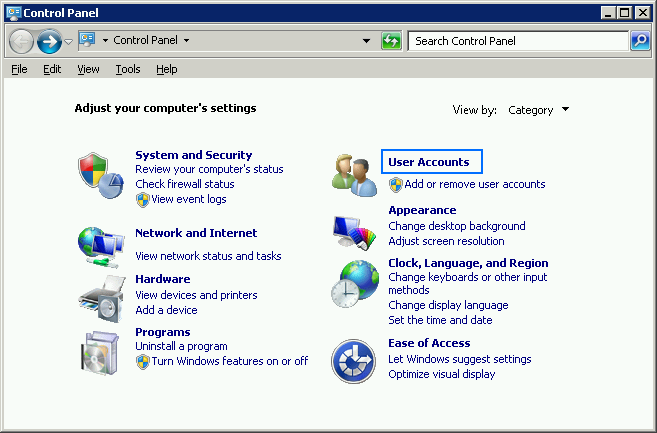
Task: Click the green Refresh button
Action: coord(391,41)
